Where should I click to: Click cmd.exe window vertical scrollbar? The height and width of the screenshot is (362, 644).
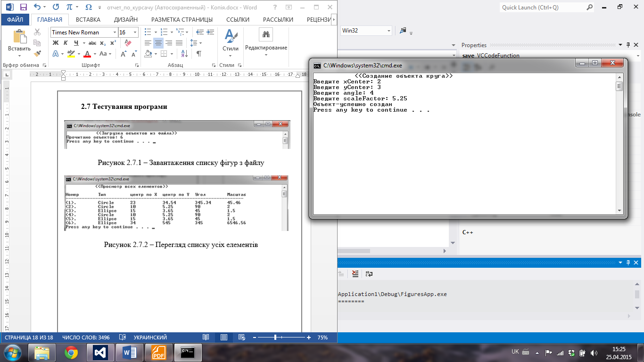tap(619, 143)
